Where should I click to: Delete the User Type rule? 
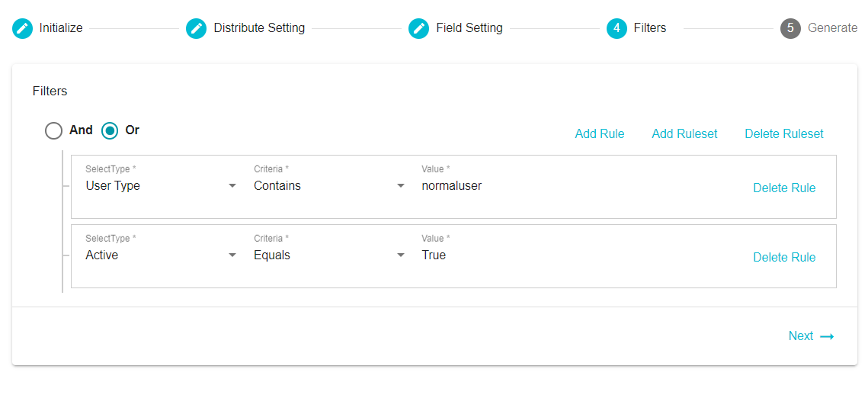tap(784, 188)
